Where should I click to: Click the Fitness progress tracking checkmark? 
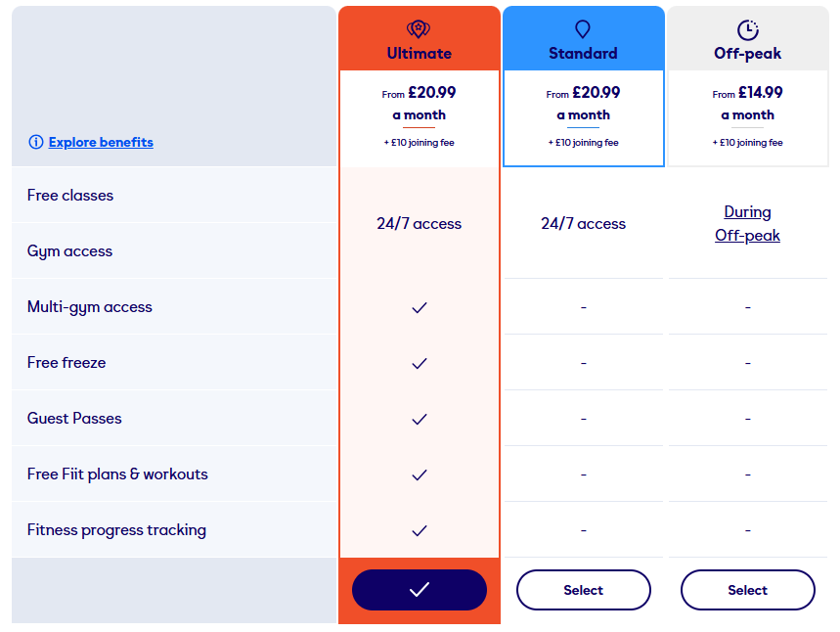coord(419,530)
